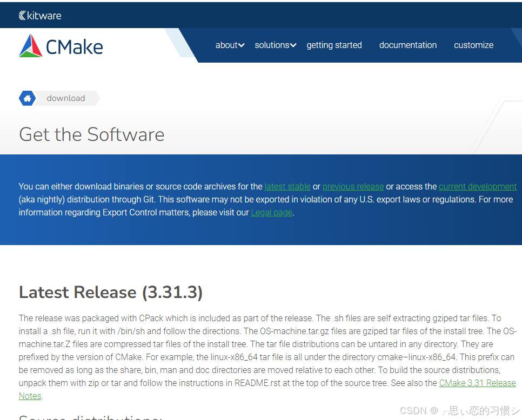
Task: Select the hexagon around the home icon
Action: point(27,98)
